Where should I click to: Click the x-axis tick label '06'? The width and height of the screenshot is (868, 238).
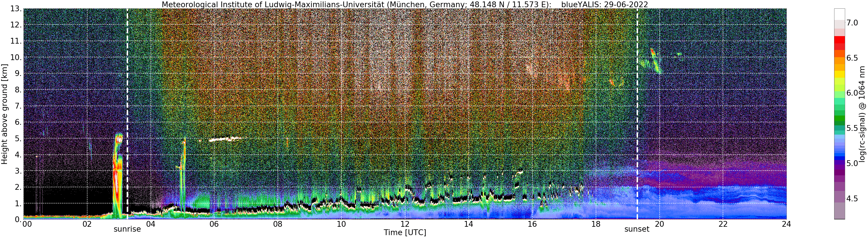click(x=214, y=224)
